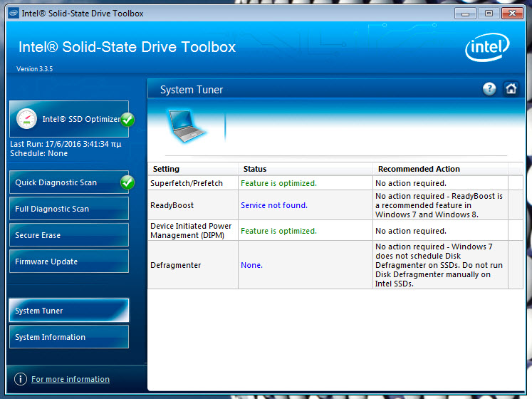Click the 'Schedule: None' text
This screenshot has height=399, width=532.
pyautogui.click(x=38, y=153)
